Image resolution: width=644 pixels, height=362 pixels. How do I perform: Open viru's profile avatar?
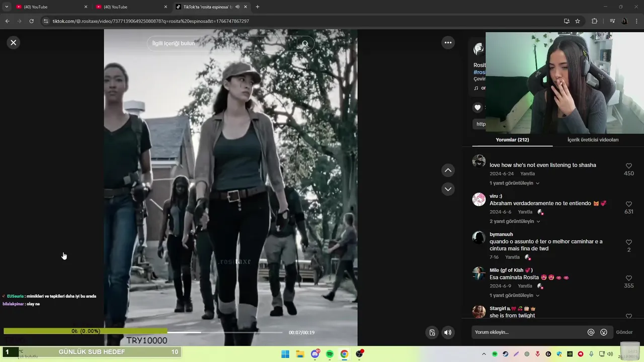479,200
